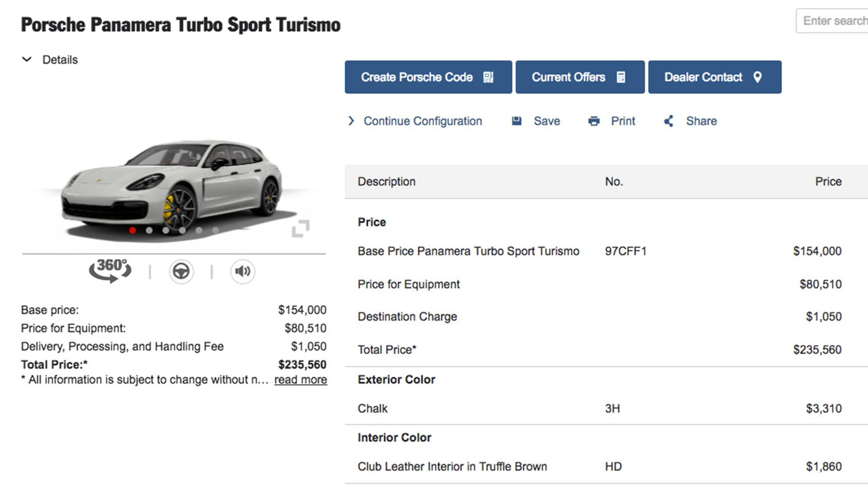The height and width of the screenshot is (488, 868).
Task: Click the Delivery, Processing, and Handling Fee label
Action: pyautogui.click(x=122, y=346)
